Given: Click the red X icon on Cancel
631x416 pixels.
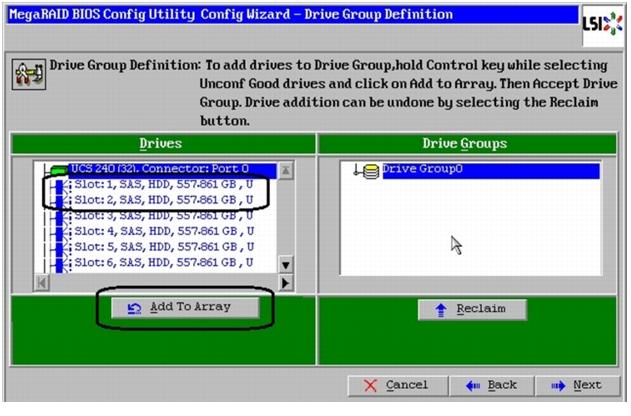Looking at the screenshot, I should point(370,386).
